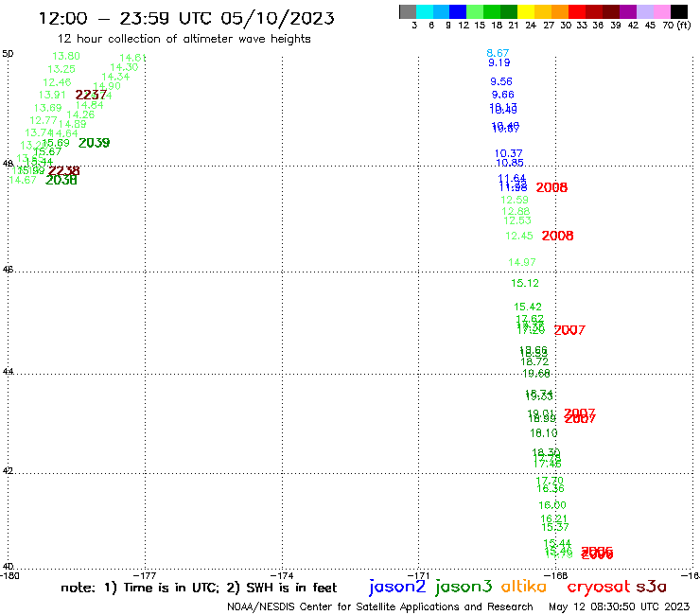Click the 'jason3' satellite legend label
Screen dimensions: 700x615
point(464,587)
